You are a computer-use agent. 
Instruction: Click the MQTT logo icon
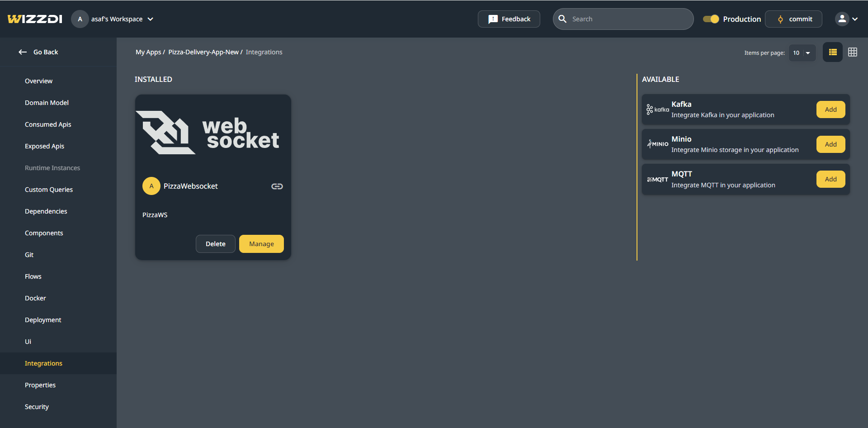657,180
